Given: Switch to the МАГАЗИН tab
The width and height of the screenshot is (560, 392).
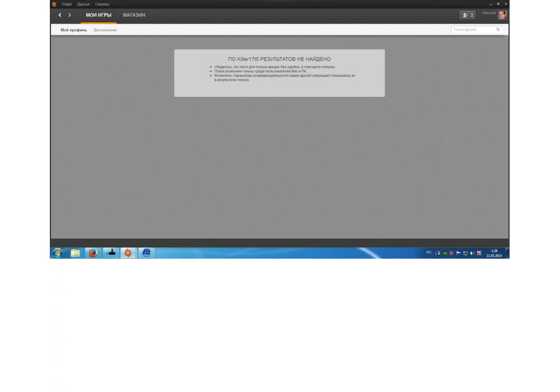Looking at the screenshot, I should (x=134, y=15).
